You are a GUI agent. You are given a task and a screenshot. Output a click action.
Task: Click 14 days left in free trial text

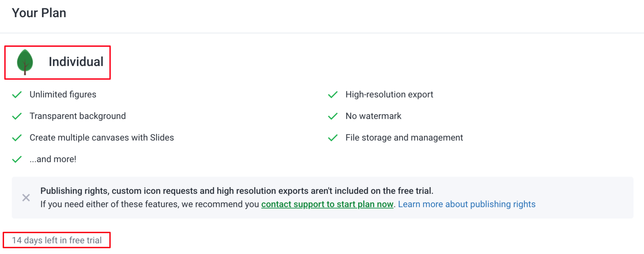tap(57, 240)
